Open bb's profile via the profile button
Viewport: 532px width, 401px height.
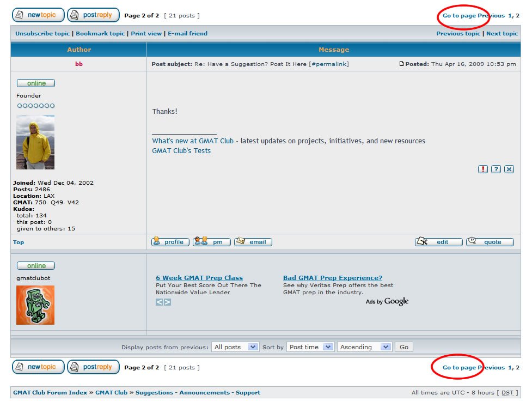pyautogui.click(x=170, y=242)
